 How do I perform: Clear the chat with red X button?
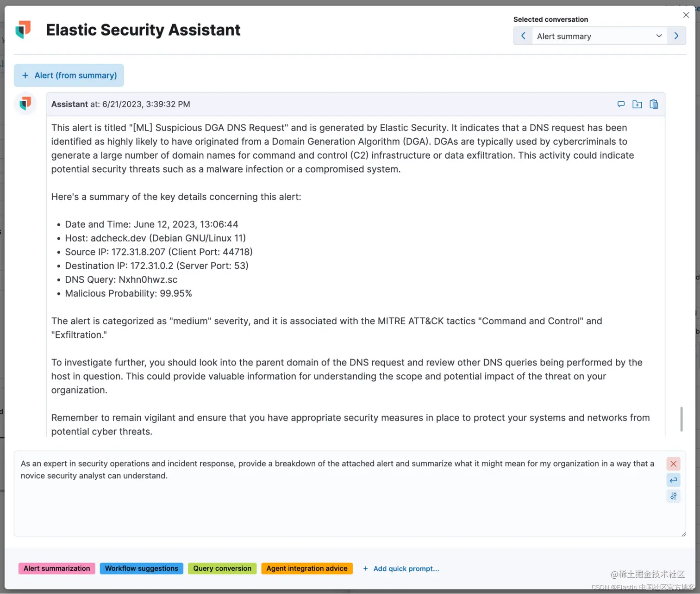point(673,464)
